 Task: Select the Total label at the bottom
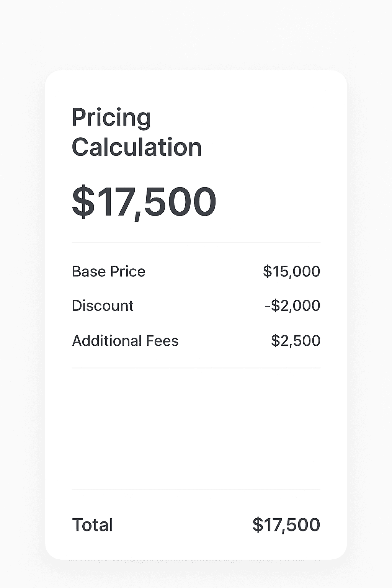click(93, 525)
